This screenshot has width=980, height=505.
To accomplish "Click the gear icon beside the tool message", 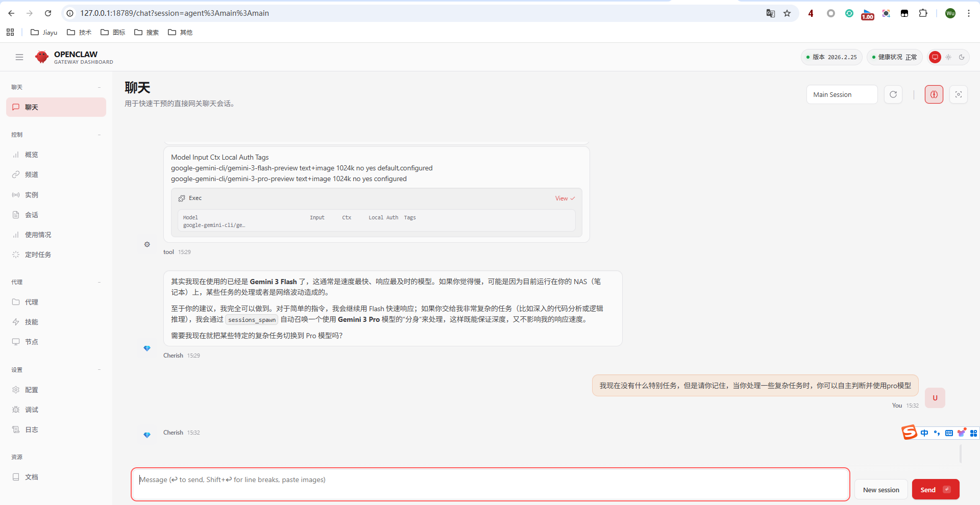I will pyautogui.click(x=147, y=244).
